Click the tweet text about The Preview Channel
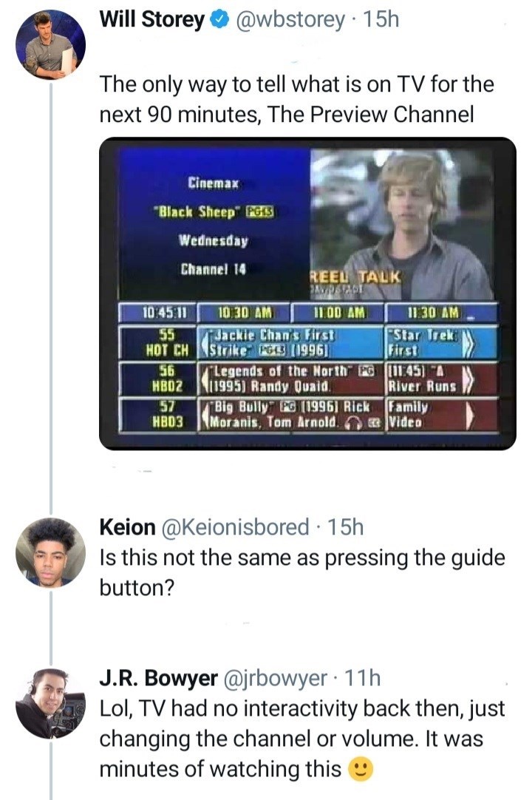Screen dimensions: 532x800 click(296, 100)
